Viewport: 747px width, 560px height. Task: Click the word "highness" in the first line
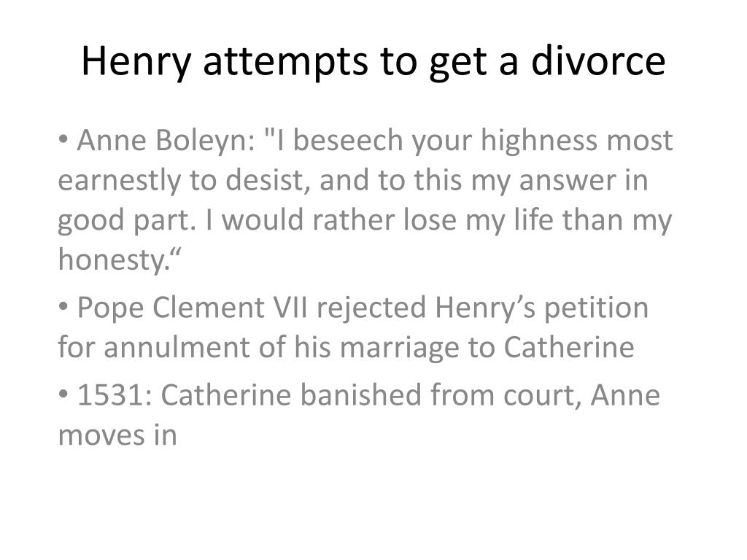point(538,140)
